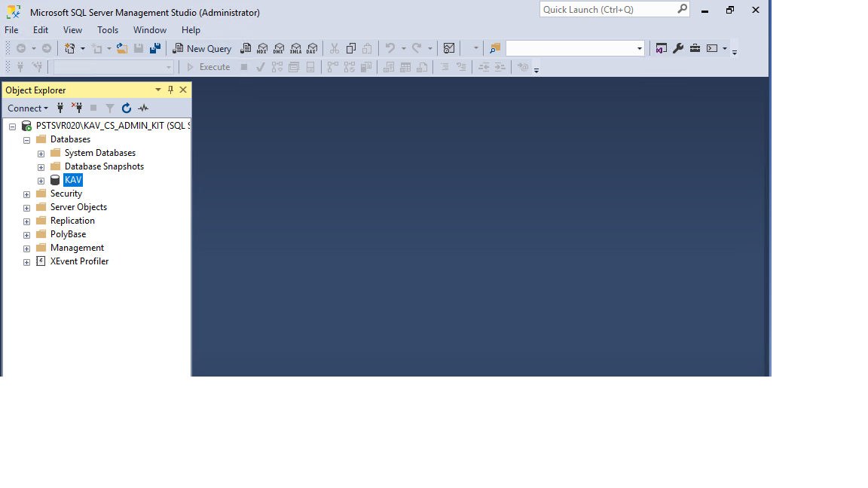Open the Toolbox briefcase icon
Image resolution: width=868 pixels, height=488 pixels.
[x=695, y=49]
